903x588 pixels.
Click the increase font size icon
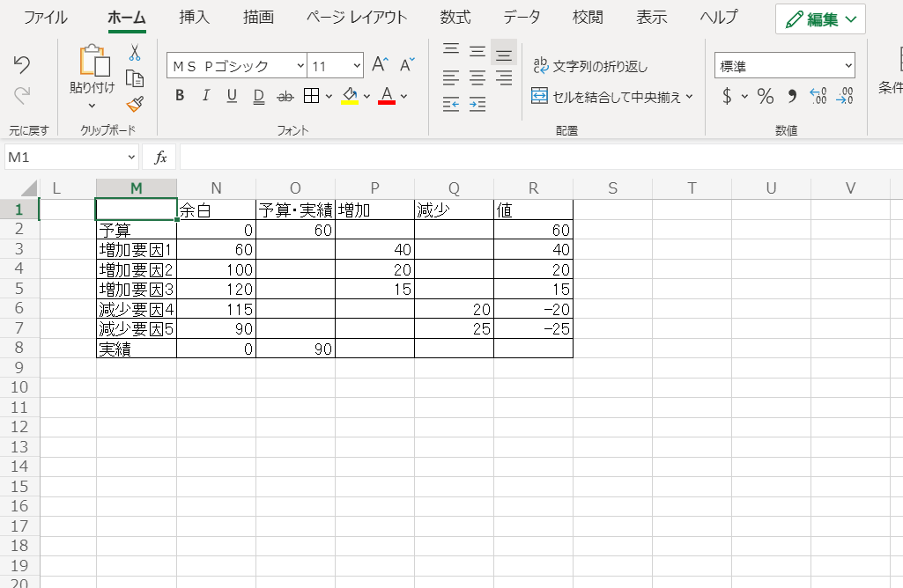tap(380, 65)
